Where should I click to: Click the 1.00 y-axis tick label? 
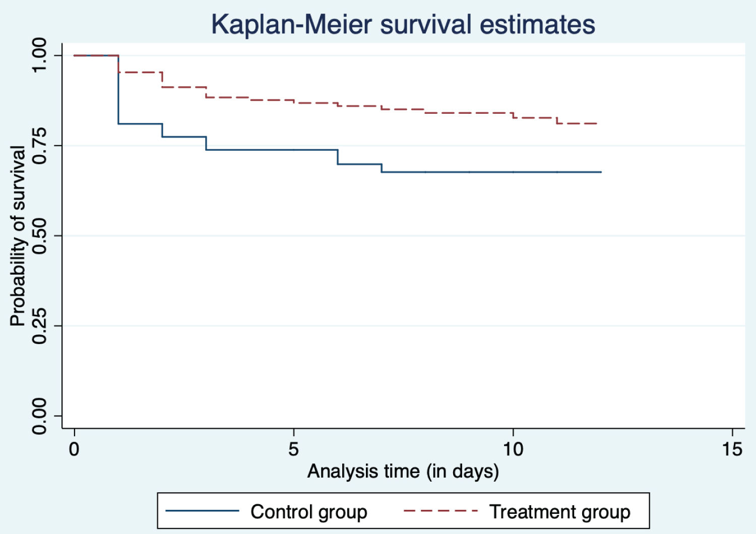point(39,55)
